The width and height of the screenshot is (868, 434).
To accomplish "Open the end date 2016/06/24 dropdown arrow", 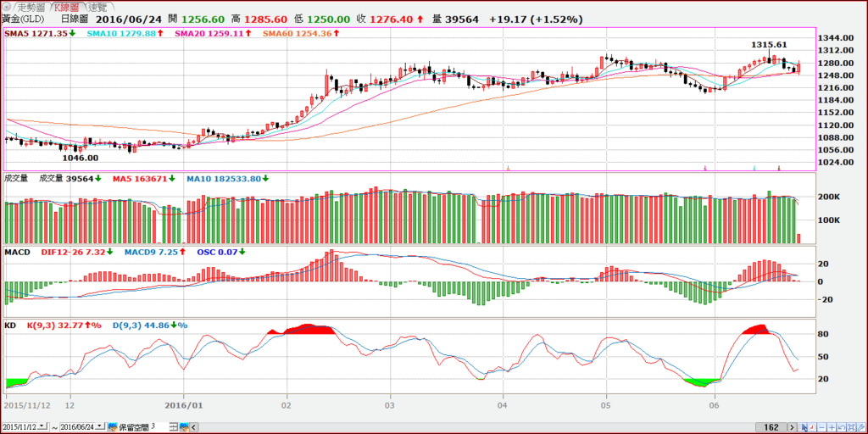I will point(100,427).
